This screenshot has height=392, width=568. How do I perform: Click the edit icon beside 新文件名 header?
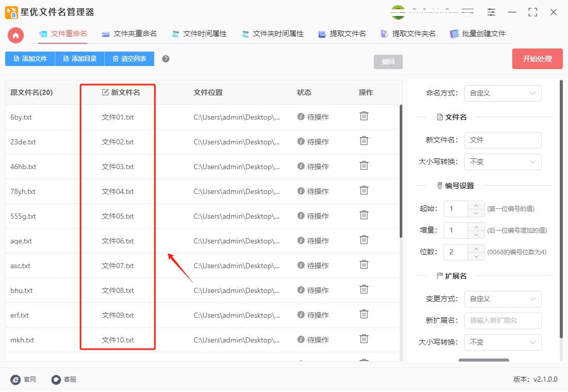point(105,92)
